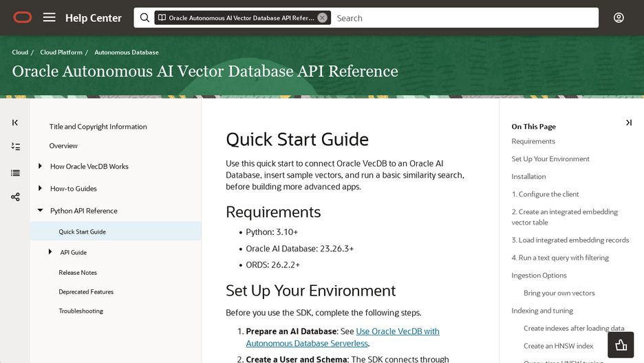
Task: Jump to Create indexes after loading data
Action: pos(574,329)
